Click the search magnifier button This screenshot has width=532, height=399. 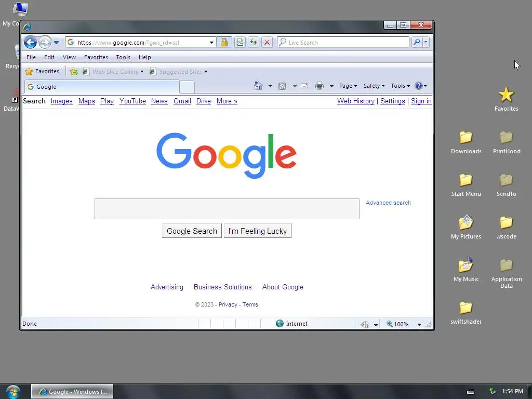[417, 42]
